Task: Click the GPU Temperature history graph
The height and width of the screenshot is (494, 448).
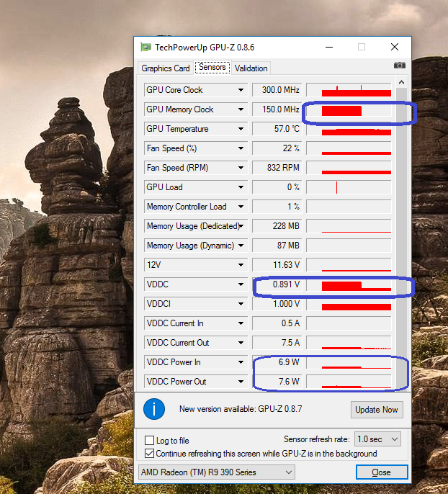Action: tap(349, 129)
